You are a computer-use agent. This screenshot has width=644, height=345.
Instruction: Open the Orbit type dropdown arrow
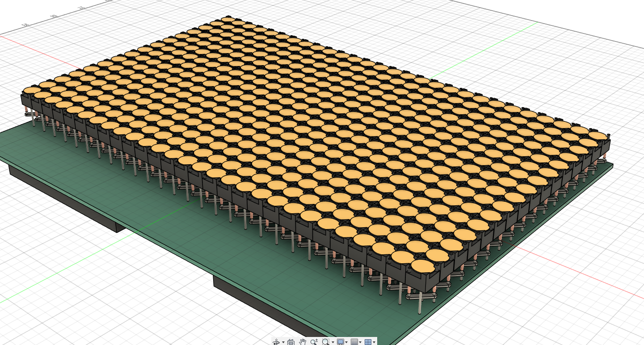point(283,342)
